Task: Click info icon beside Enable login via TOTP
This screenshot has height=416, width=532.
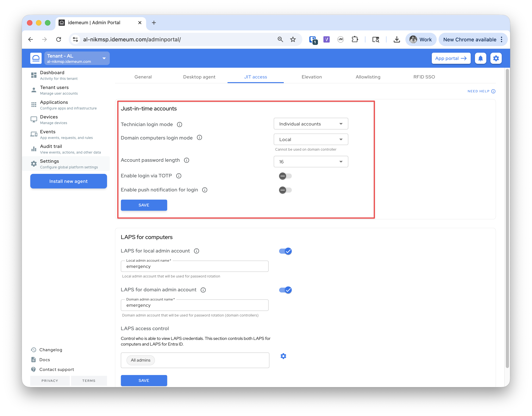Action: tap(179, 176)
